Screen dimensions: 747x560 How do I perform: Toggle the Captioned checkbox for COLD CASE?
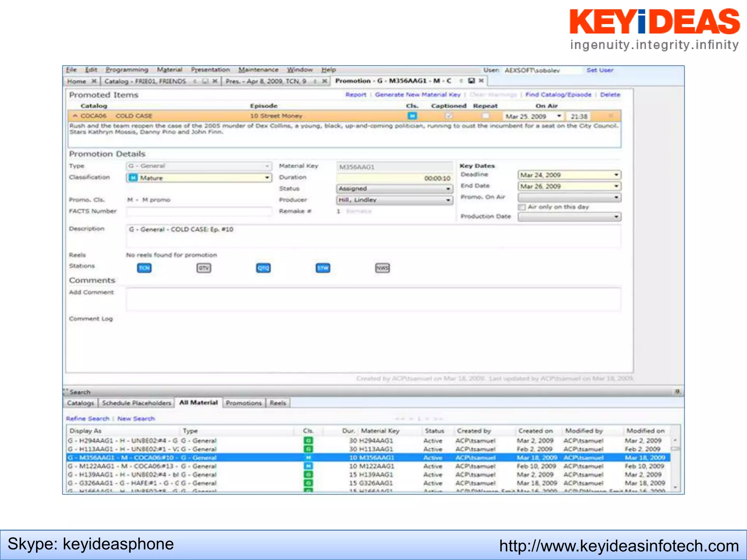[449, 116]
